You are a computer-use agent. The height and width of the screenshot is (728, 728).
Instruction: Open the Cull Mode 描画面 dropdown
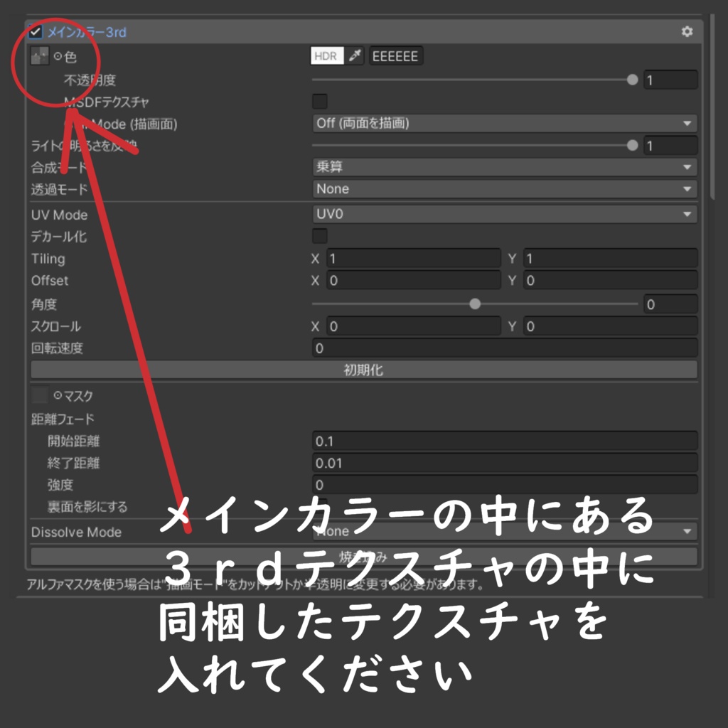click(x=505, y=122)
